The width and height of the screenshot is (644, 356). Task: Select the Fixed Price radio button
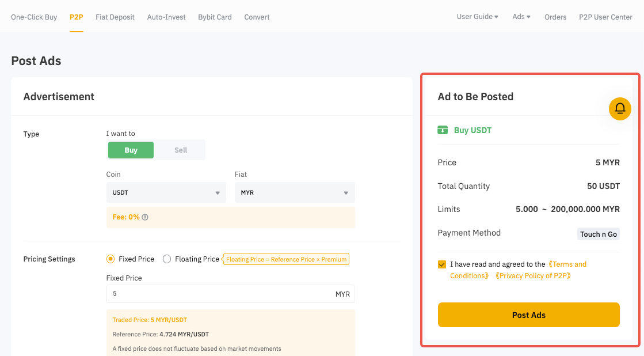pyautogui.click(x=110, y=259)
